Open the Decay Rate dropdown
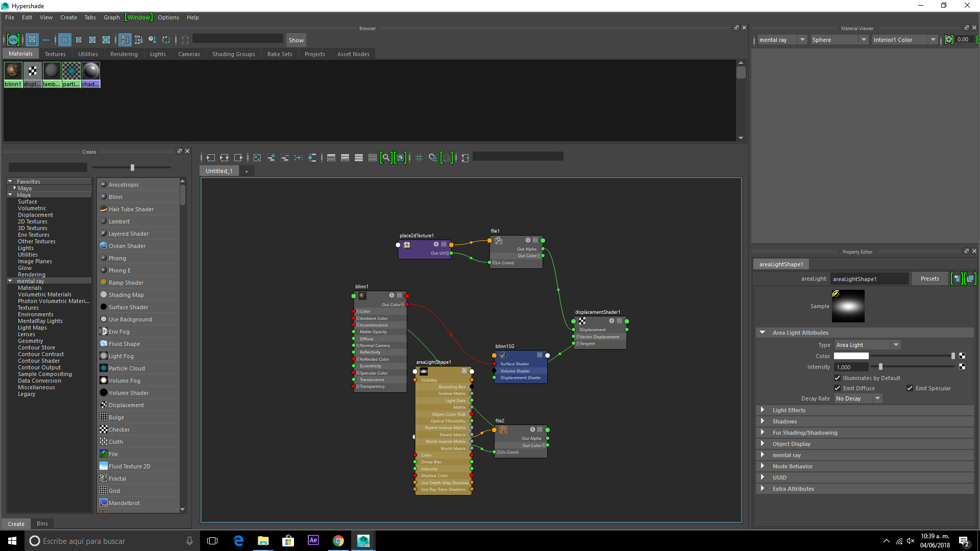The image size is (980, 551). (857, 398)
